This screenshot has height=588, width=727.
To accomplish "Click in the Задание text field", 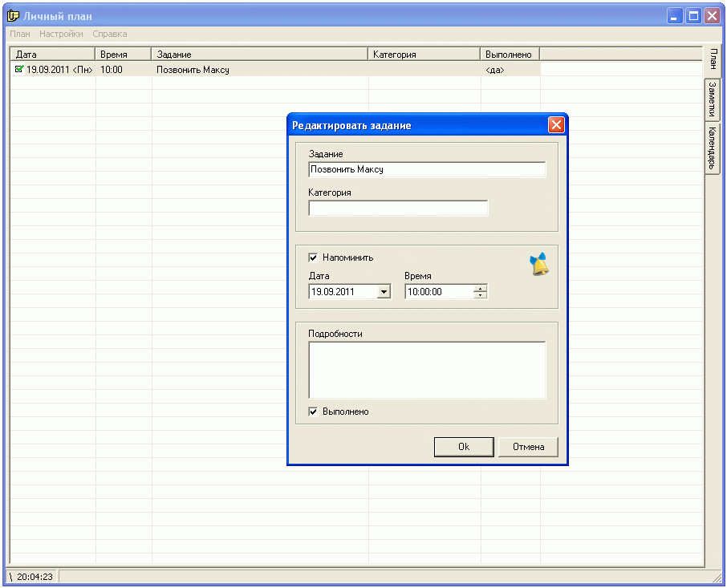I will 427,170.
